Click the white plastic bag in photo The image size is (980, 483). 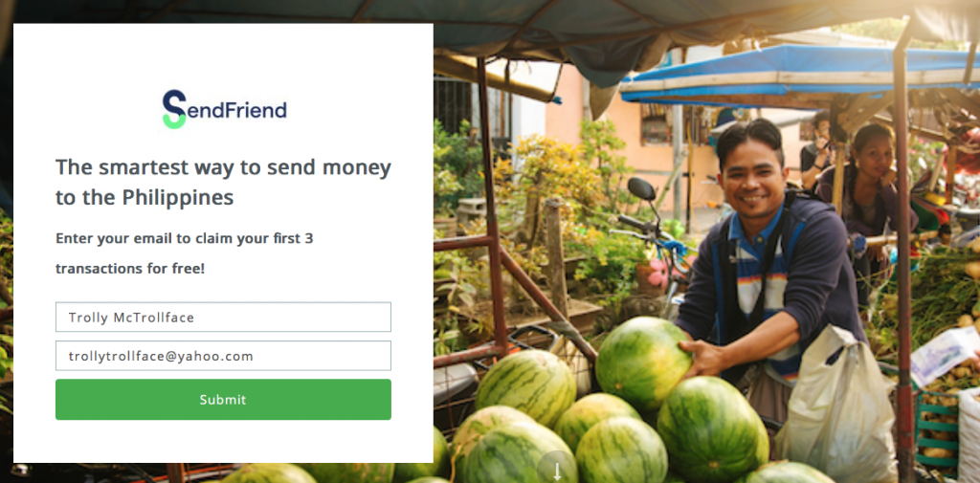[x=837, y=405]
